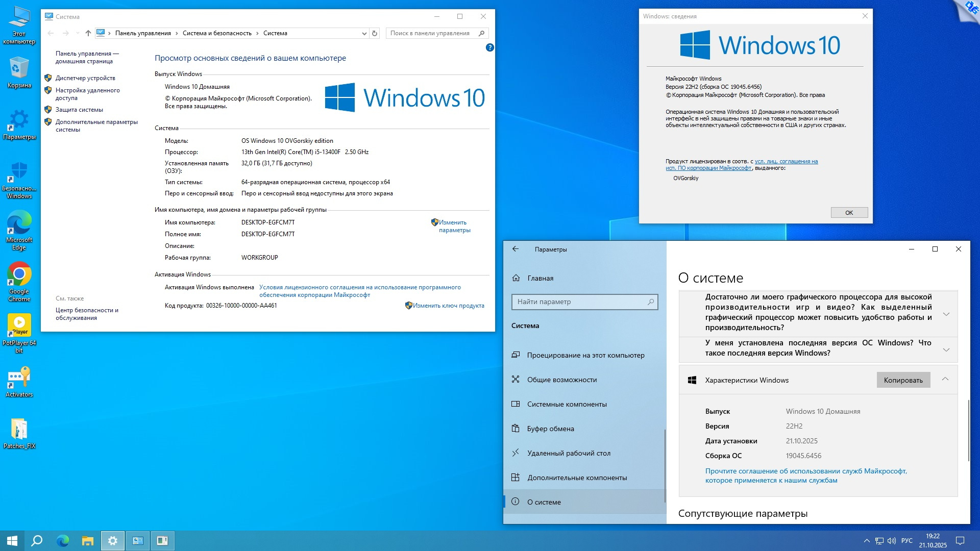
Task: Open File Explorer from the taskbar
Action: point(88,541)
